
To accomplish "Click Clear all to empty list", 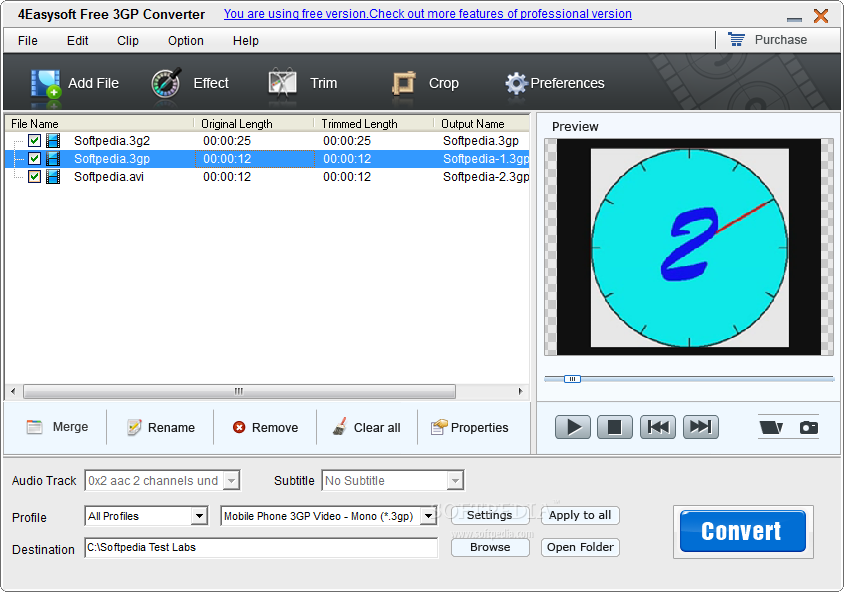I will tap(366, 427).
